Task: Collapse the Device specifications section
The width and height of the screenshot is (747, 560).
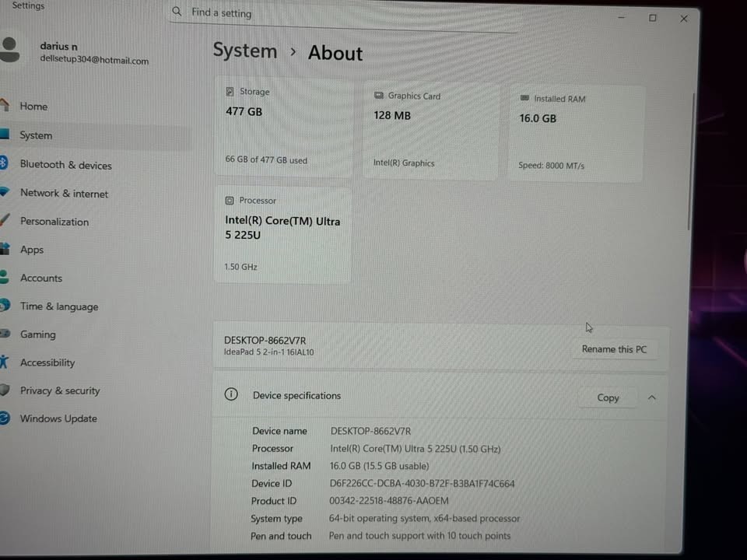Action: pos(652,397)
